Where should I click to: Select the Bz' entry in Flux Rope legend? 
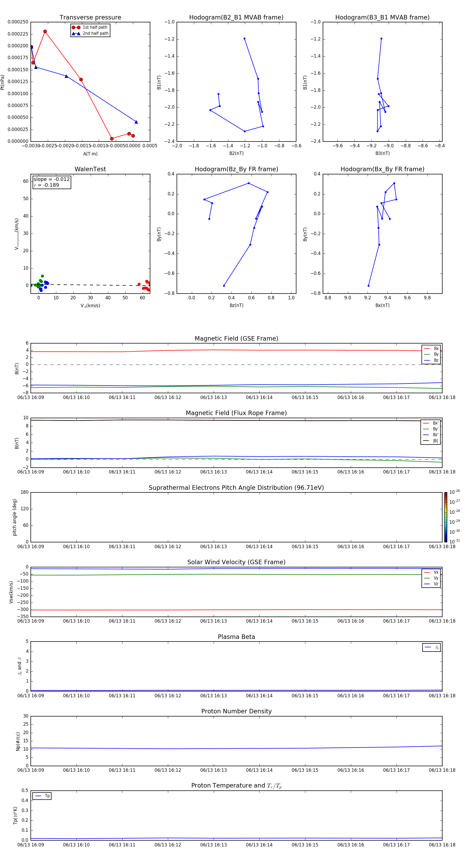(x=431, y=435)
